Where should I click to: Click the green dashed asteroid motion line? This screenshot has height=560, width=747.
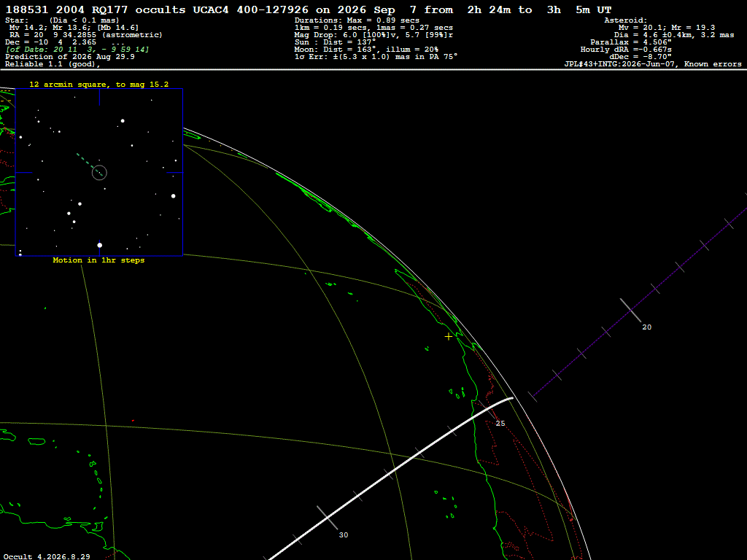point(89,164)
